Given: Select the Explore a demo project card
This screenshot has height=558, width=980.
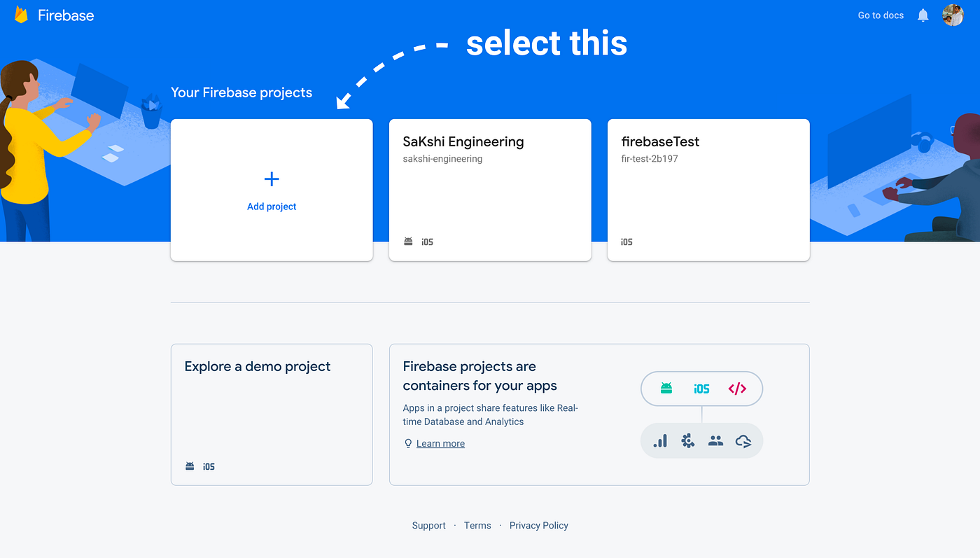Looking at the screenshot, I should 271,413.
